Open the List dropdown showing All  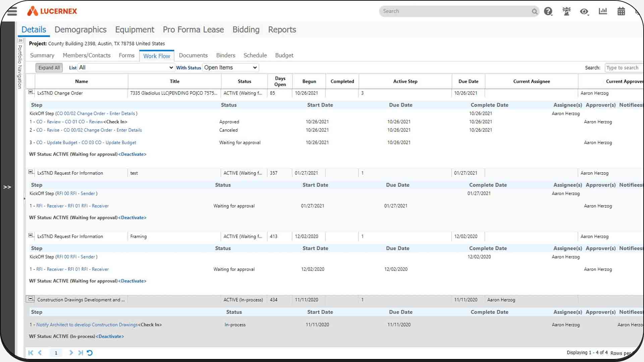(x=126, y=67)
